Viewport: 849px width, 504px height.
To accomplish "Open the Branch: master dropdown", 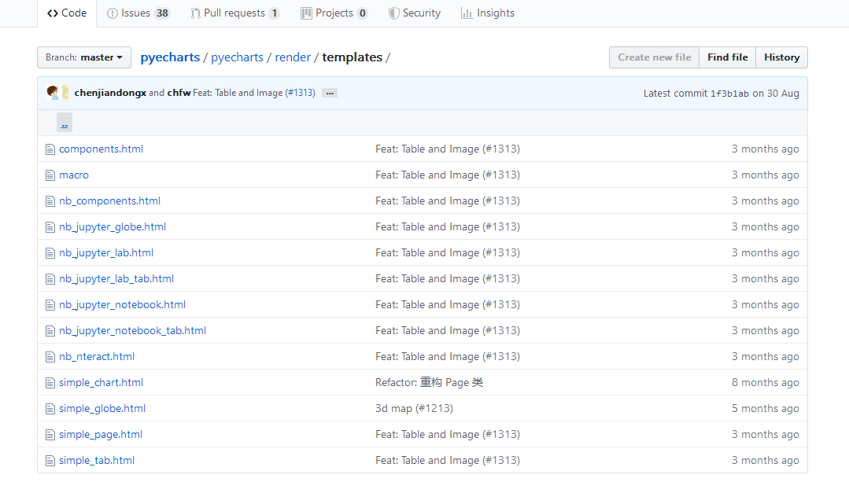I will pos(84,57).
